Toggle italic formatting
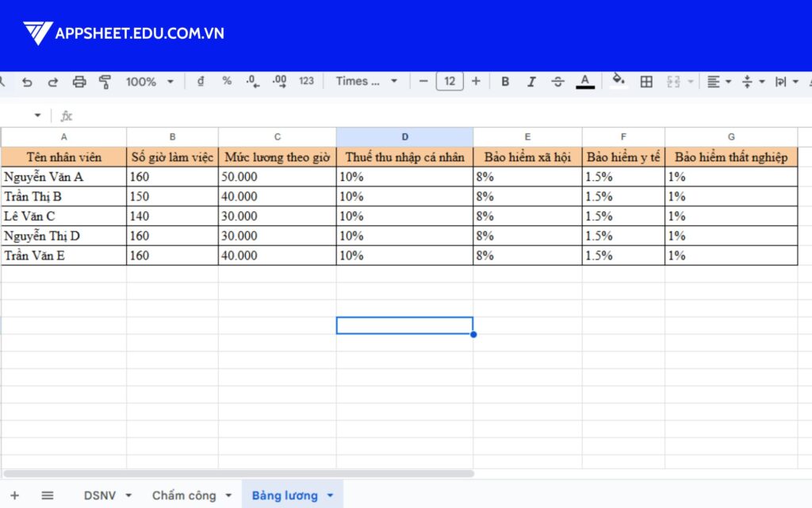812x508 pixels. (x=531, y=81)
